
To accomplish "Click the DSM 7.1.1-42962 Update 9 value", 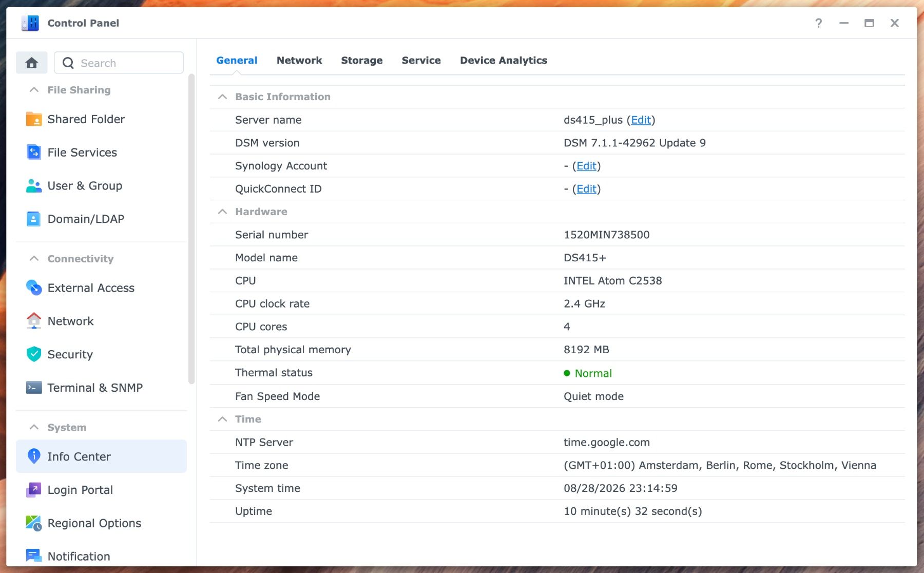I will tap(634, 143).
